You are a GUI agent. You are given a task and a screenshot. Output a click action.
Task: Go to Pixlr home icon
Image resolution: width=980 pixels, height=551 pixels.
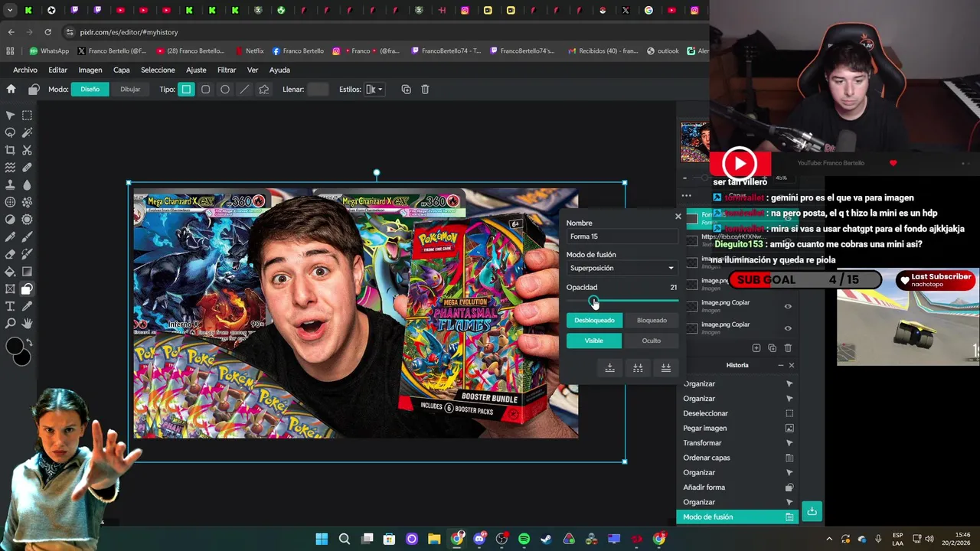tap(11, 89)
